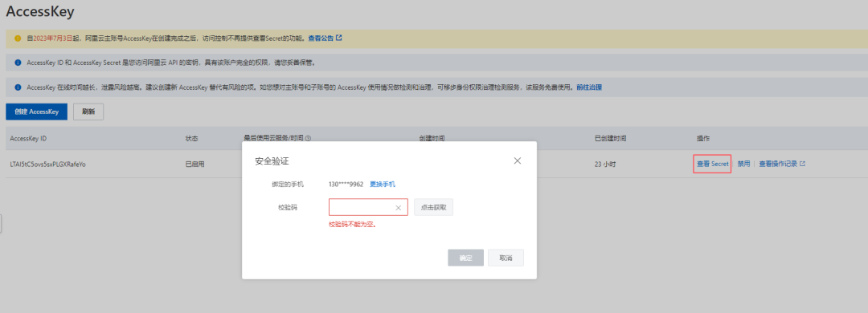Open the 更换手机 link
868x313 pixels.
[383, 184]
